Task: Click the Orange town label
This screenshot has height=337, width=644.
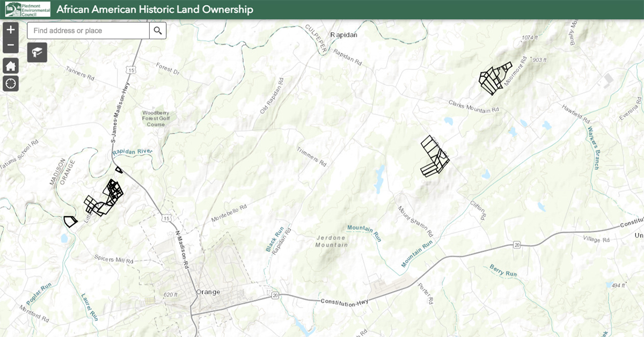Action: 208,292
